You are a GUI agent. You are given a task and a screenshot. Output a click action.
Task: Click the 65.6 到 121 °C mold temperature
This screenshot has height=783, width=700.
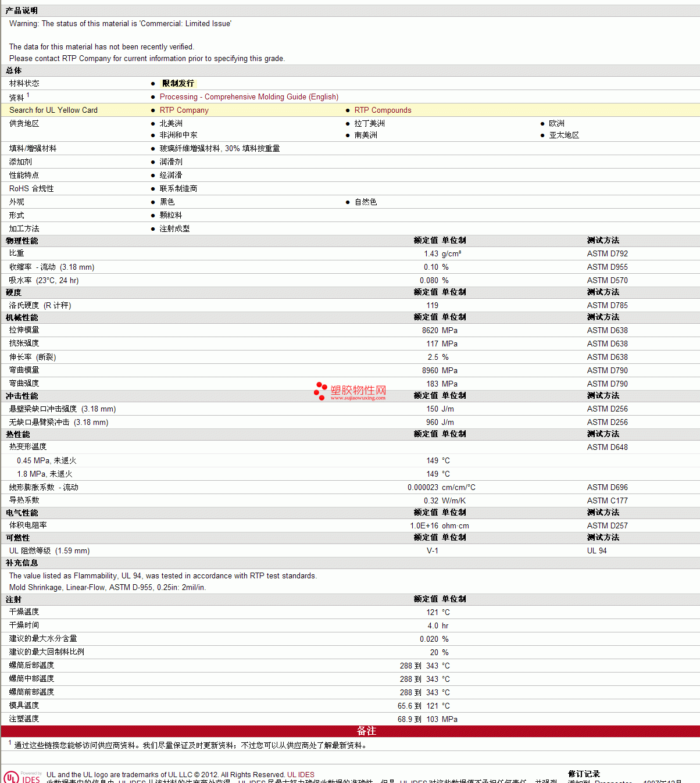click(424, 706)
